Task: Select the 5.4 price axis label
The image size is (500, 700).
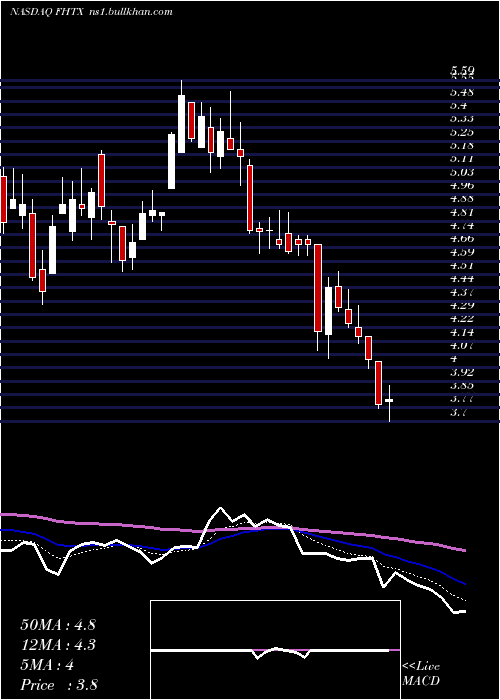Action: pos(459,106)
